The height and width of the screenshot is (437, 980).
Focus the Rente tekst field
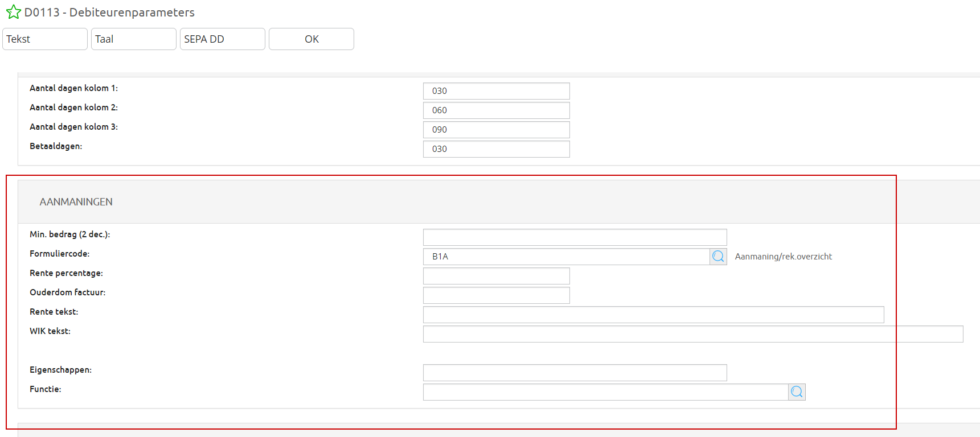[654, 315]
